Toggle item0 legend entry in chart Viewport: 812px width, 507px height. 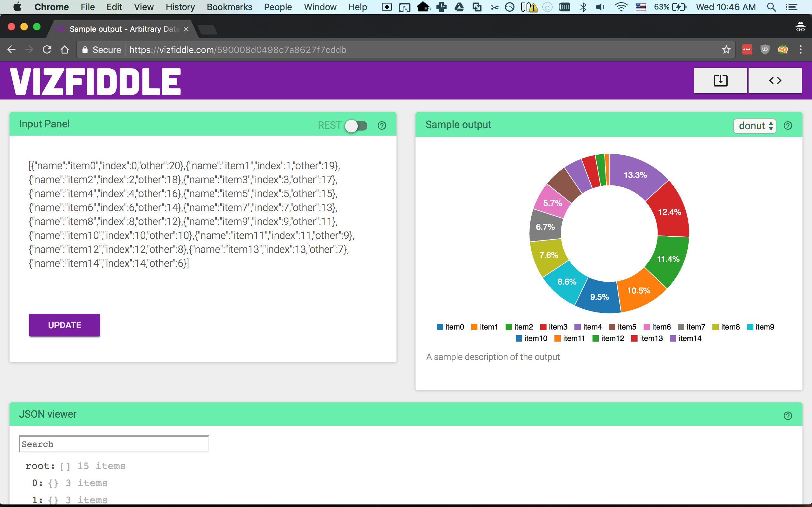(450, 327)
